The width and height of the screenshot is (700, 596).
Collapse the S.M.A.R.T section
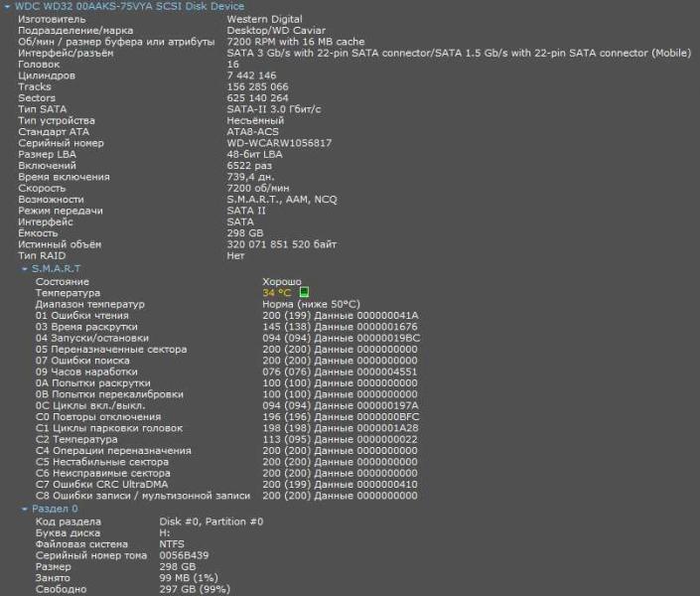click(24, 269)
